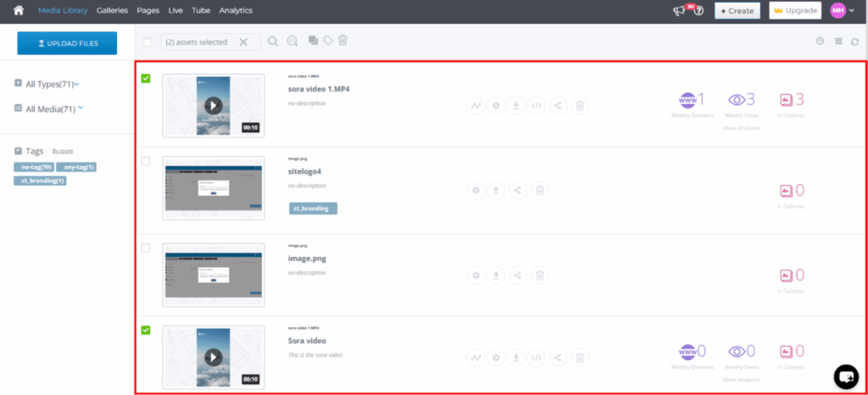Share the sitelogo4 image
The width and height of the screenshot is (868, 395).
(518, 190)
